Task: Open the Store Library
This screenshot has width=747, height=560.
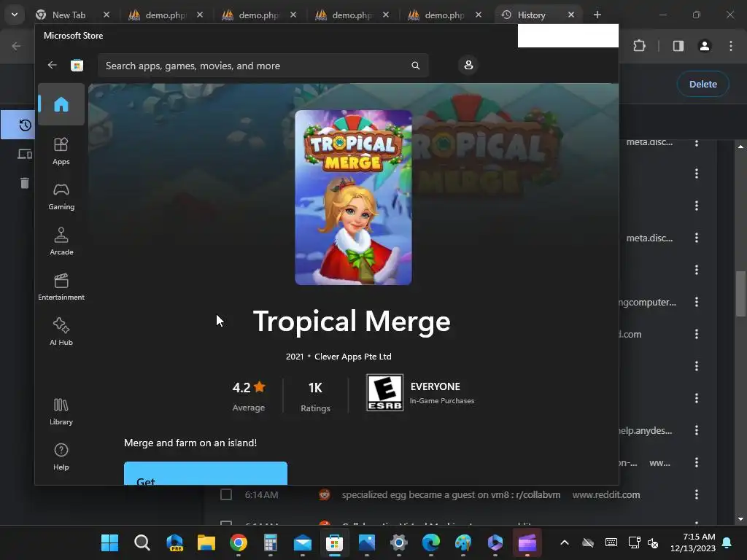Action: point(61,411)
